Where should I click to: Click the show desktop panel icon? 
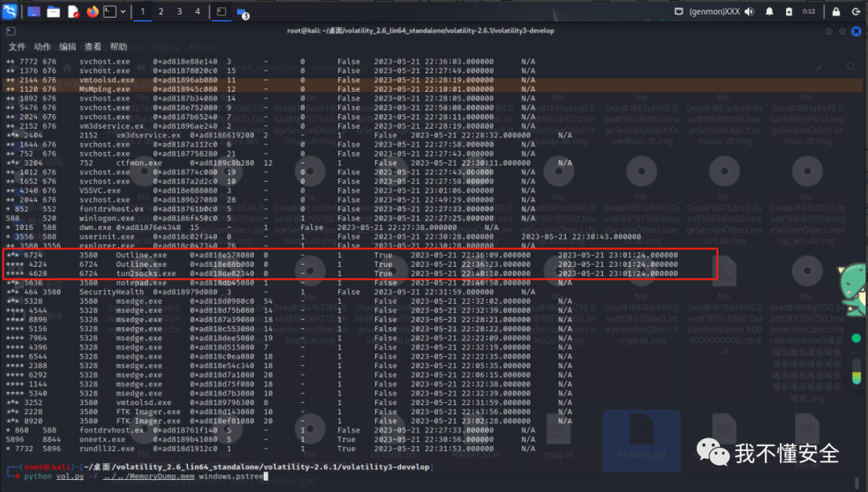pos(34,11)
